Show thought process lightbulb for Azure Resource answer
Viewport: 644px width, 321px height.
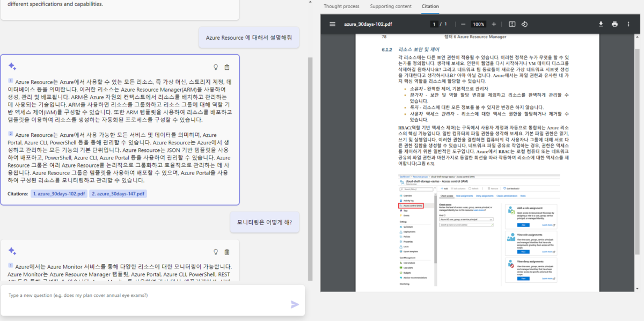[x=216, y=67]
